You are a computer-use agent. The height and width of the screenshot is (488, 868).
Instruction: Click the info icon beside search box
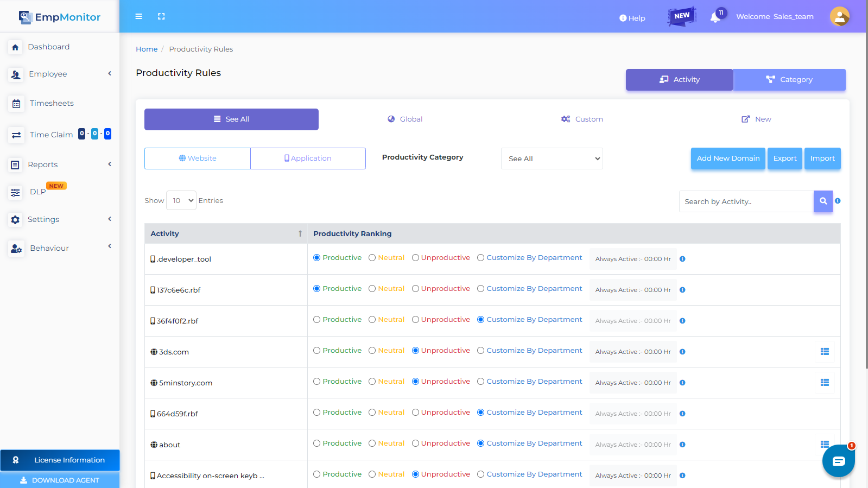[838, 201]
